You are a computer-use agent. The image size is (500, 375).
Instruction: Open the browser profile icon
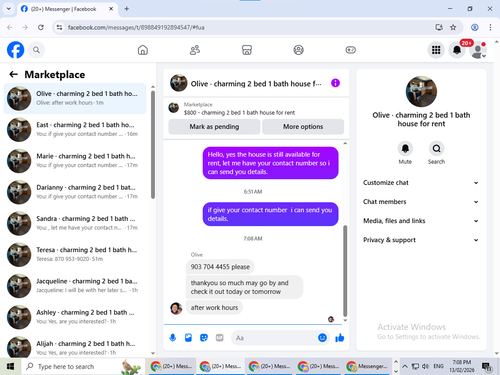pyautogui.click(x=475, y=27)
